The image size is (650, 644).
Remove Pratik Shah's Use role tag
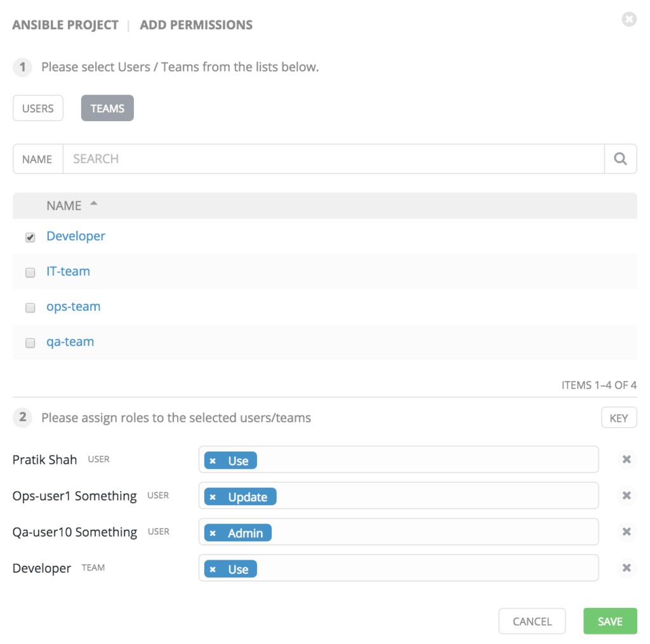213,461
